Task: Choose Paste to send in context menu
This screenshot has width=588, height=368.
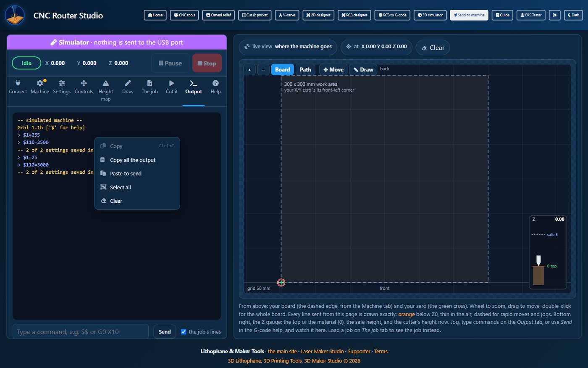Action: [x=137, y=173]
